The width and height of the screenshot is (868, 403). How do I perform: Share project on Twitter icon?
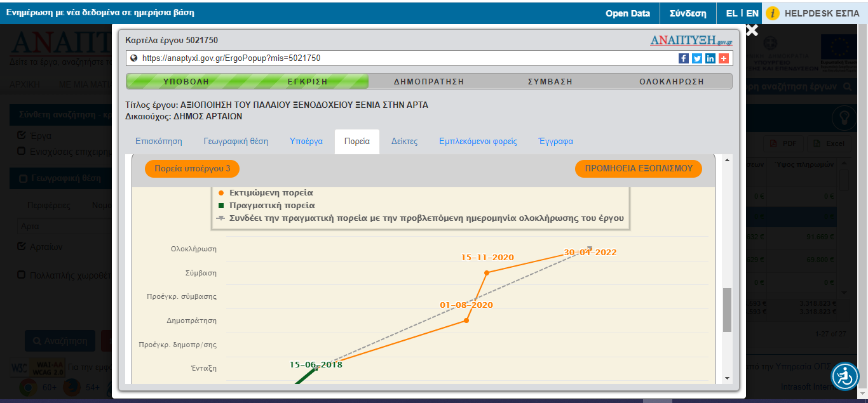click(x=697, y=58)
